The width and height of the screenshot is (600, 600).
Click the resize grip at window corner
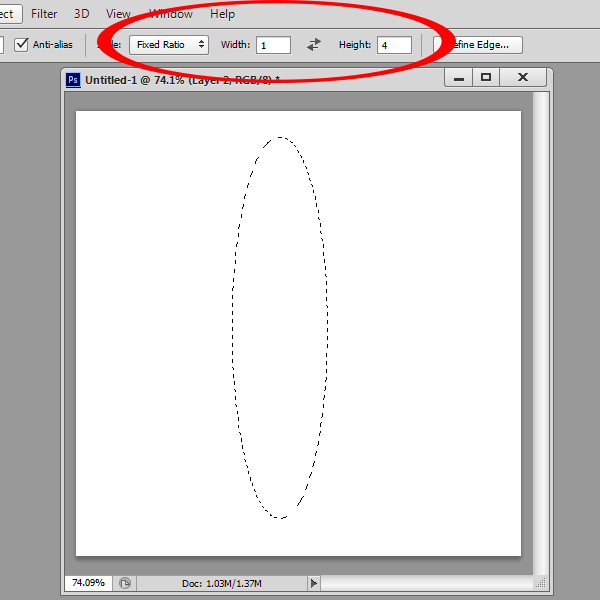click(x=540, y=582)
